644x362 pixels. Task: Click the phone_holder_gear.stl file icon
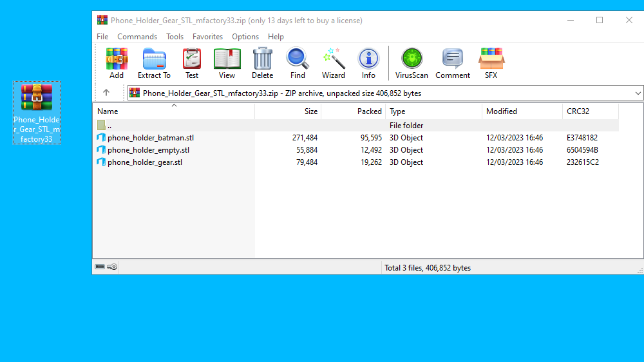(101, 162)
